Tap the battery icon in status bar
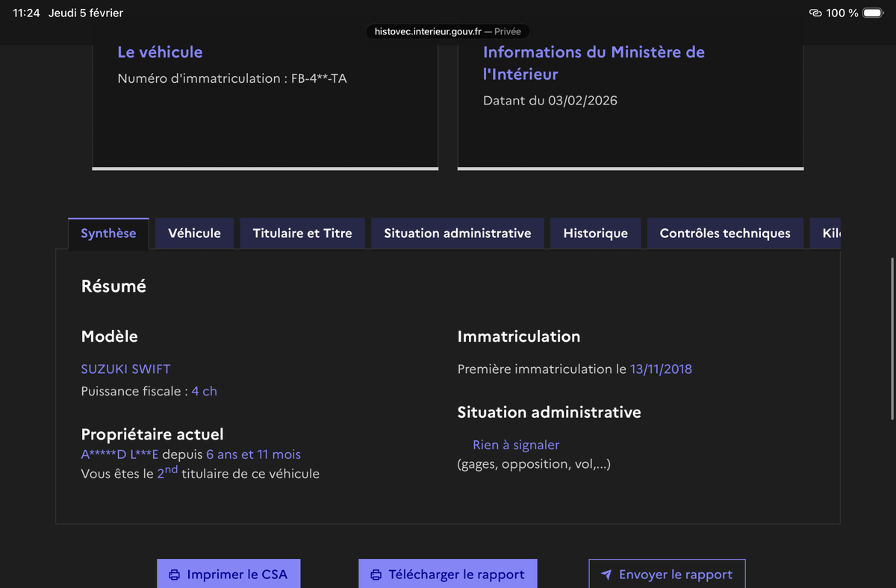The image size is (896, 588). (x=873, y=13)
